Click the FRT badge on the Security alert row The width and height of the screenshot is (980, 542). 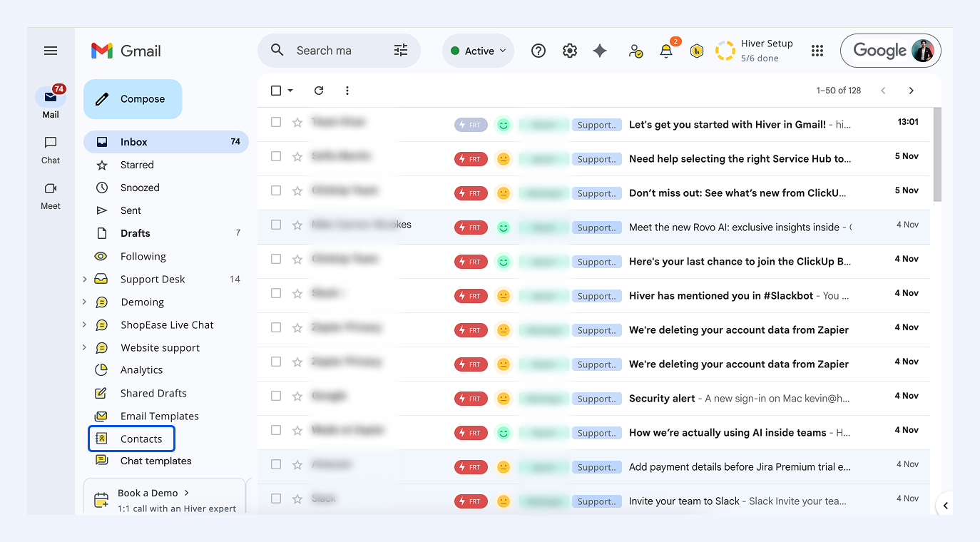coord(471,399)
